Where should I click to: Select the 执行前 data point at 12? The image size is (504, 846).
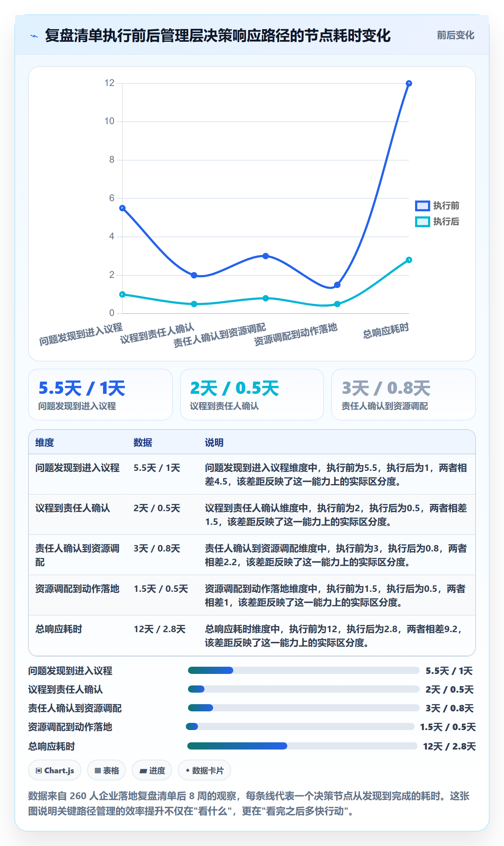pyautogui.click(x=409, y=84)
